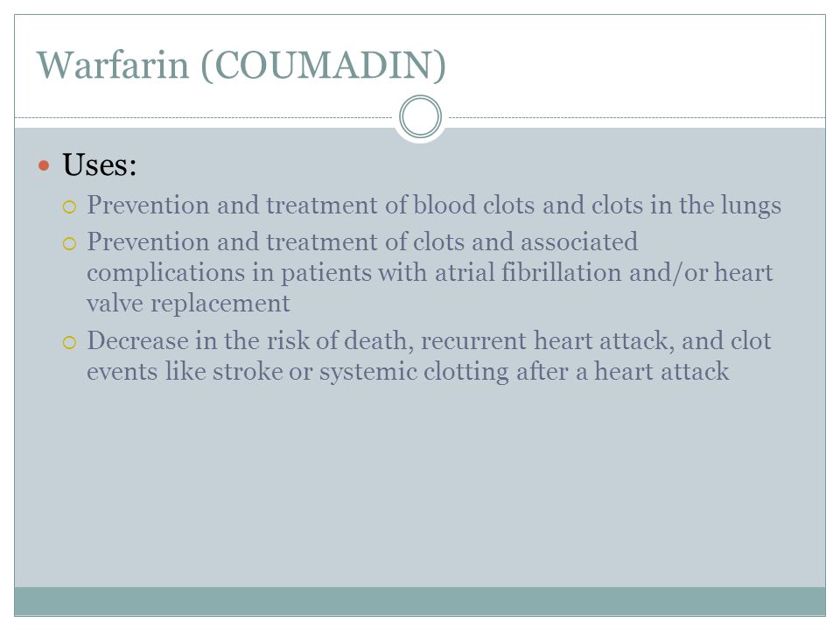Click the hollow bullet before Decrease in risk item
Viewport: 840px width, 630px height.
(x=69, y=342)
